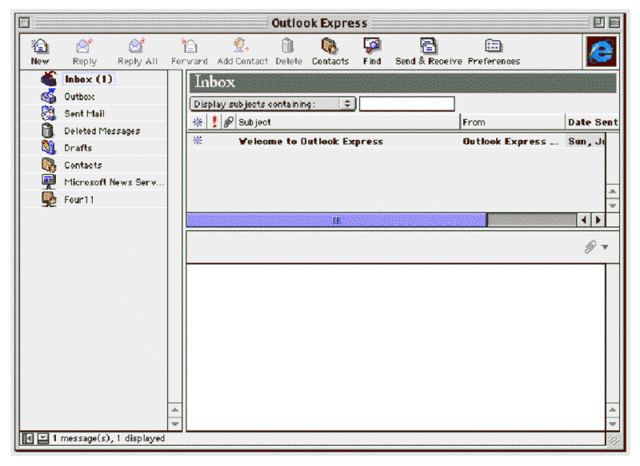640x466 pixels.
Task: Click folder list scroll up arrow
Action: (x=175, y=410)
